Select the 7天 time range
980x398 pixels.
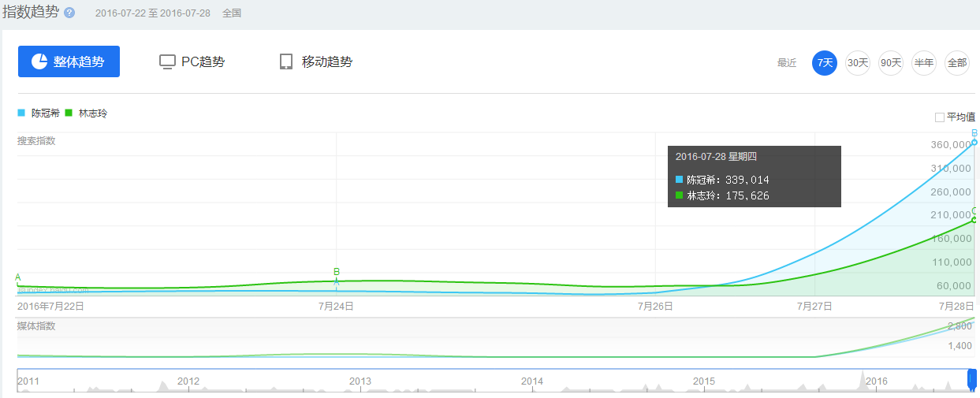click(x=825, y=62)
